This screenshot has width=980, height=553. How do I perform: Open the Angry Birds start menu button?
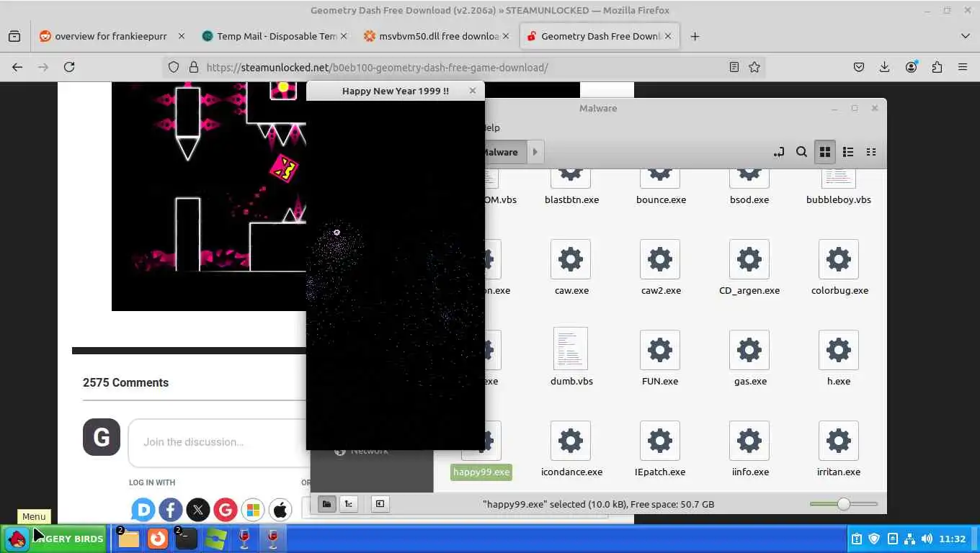pos(55,539)
